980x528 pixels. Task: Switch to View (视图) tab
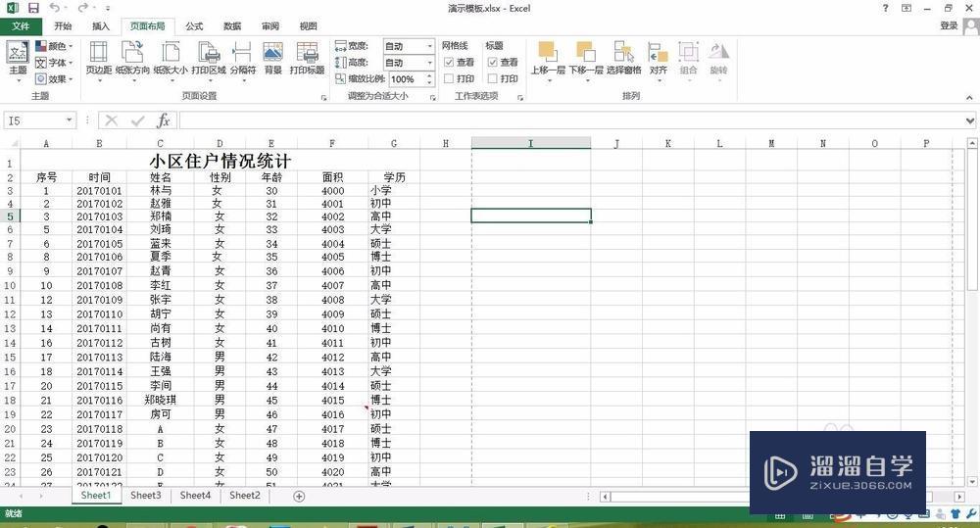click(308, 26)
